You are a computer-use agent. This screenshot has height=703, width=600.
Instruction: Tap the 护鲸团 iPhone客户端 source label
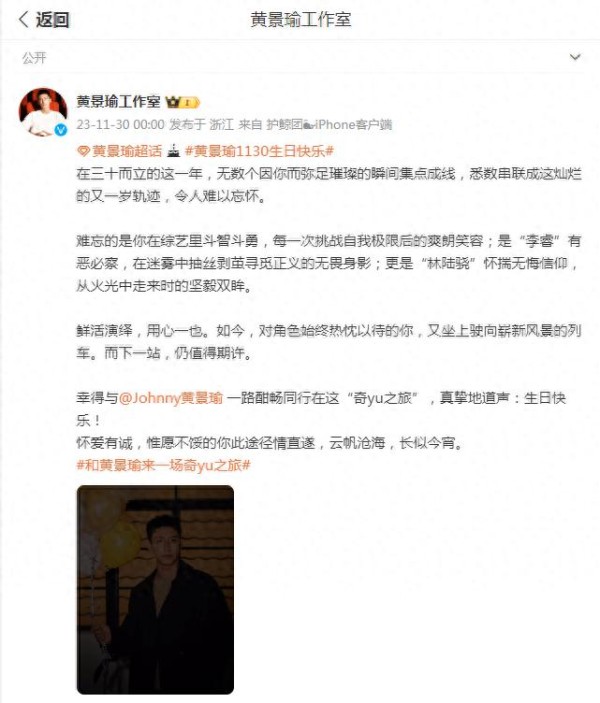pyautogui.click(x=329, y=124)
